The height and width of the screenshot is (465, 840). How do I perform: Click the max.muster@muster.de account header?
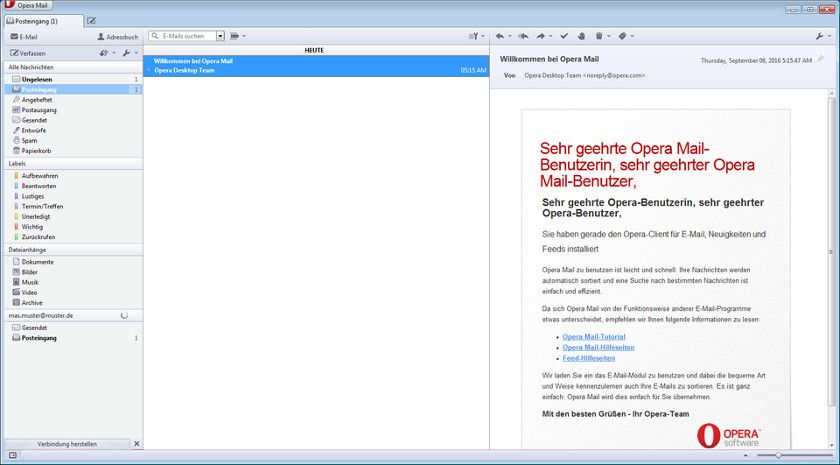[x=74, y=316]
